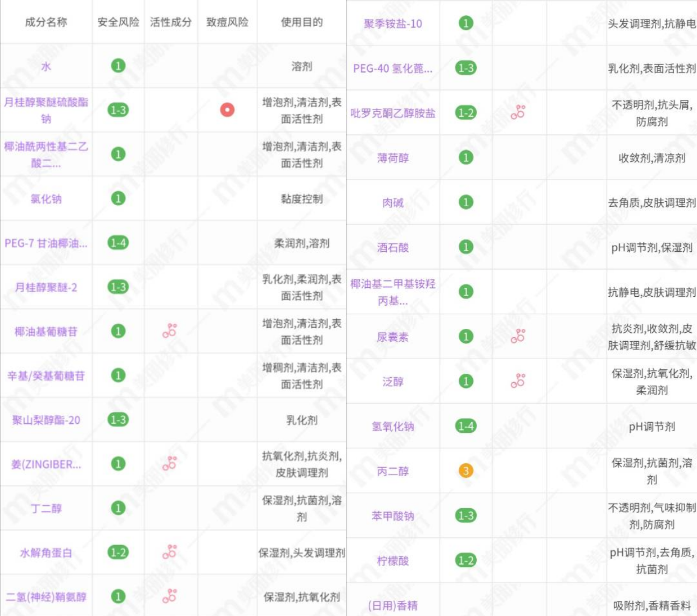
Task: Open the 水解角蛋白 ingredient link
Action: (46, 553)
